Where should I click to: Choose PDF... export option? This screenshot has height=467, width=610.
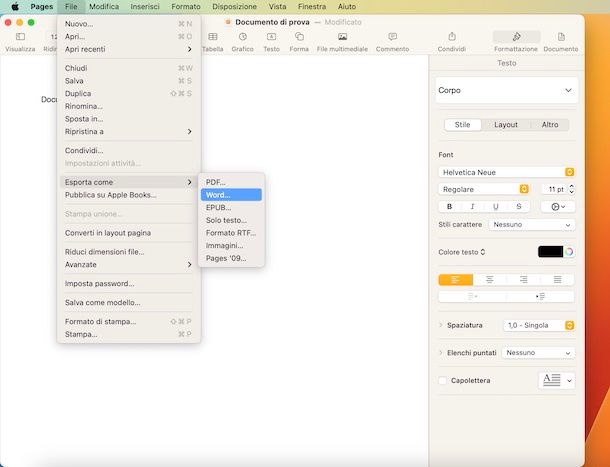(231, 182)
